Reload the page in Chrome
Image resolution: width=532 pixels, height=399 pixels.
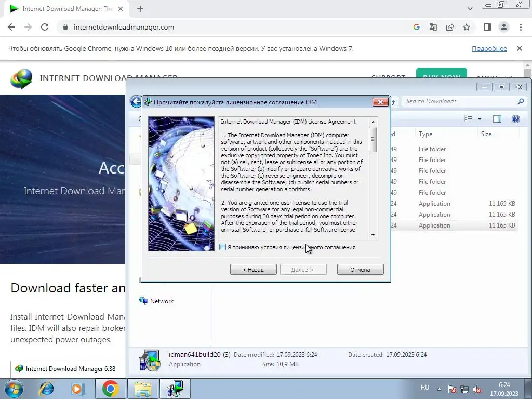pos(45,27)
